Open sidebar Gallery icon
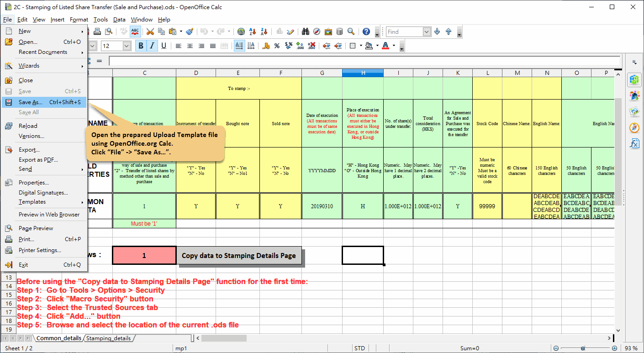The image size is (644, 353). [x=634, y=111]
